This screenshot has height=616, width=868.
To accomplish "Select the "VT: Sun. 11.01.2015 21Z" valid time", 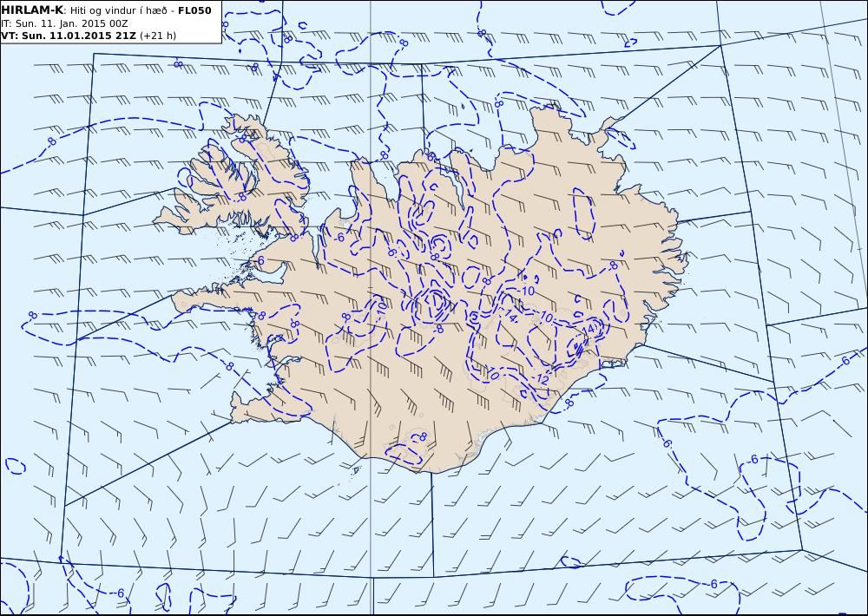I will click(x=69, y=36).
